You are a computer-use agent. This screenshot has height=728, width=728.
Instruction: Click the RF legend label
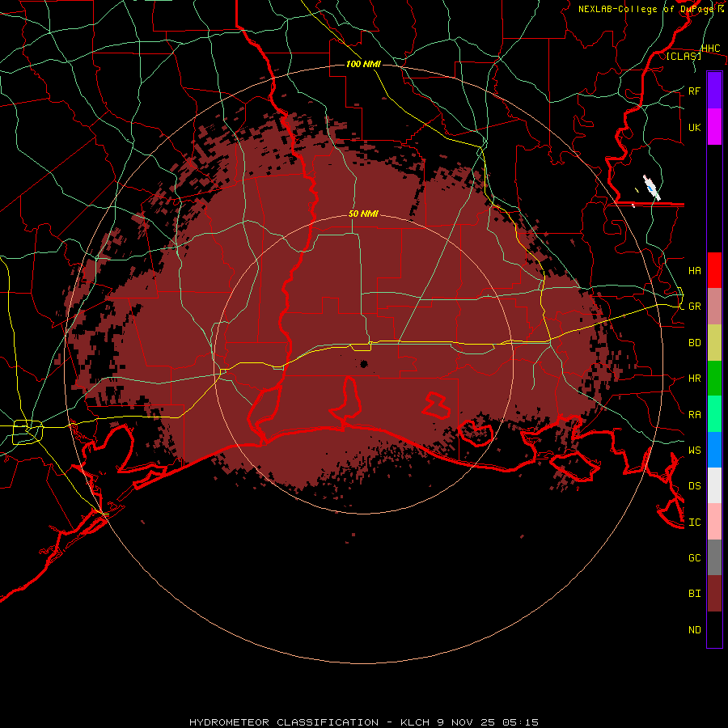[x=694, y=91]
